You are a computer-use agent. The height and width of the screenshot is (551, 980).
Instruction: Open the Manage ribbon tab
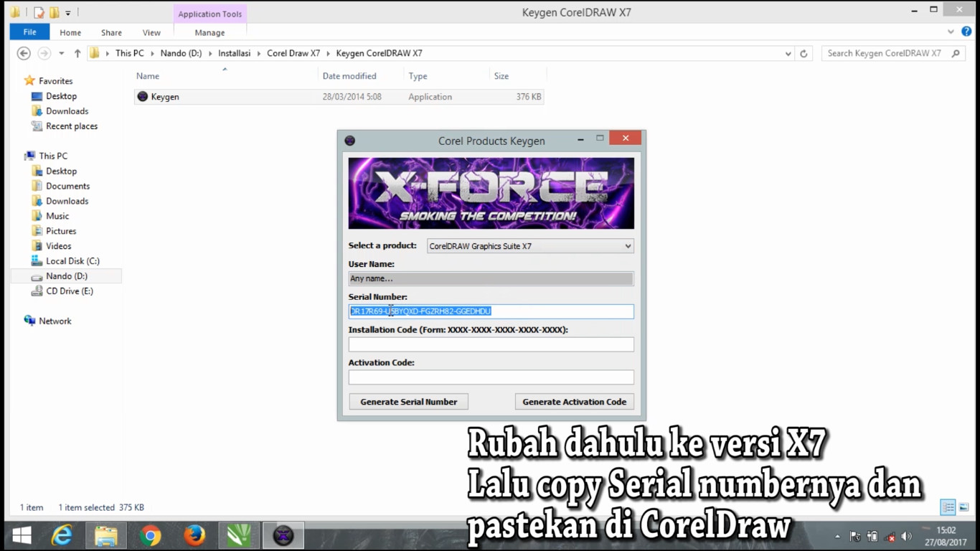pos(209,32)
